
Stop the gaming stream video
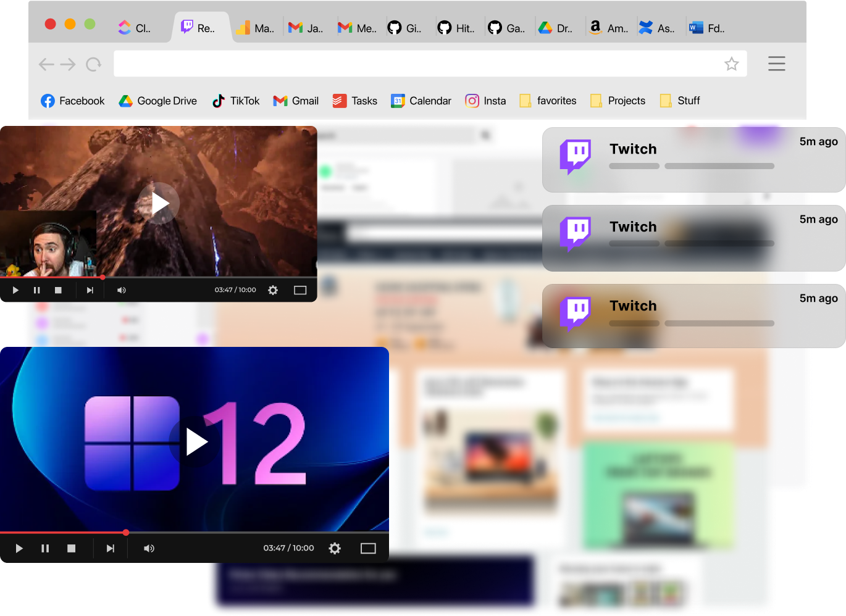[58, 290]
